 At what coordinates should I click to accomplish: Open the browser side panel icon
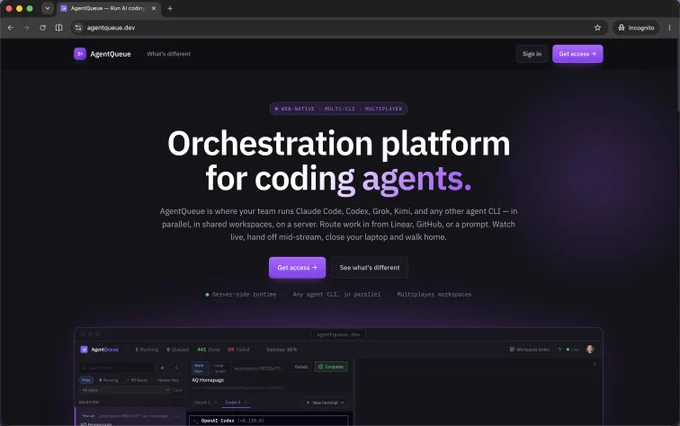pos(59,28)
